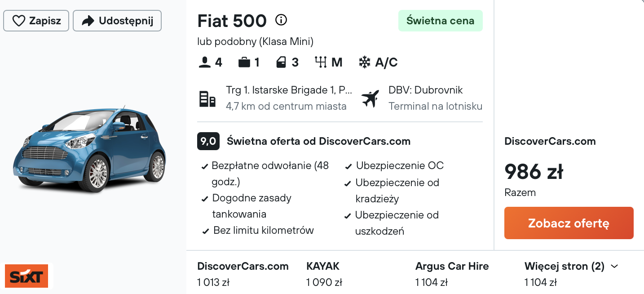Click the 9,0 rating badge
The image size is (644, 294).
pos(208,141)
